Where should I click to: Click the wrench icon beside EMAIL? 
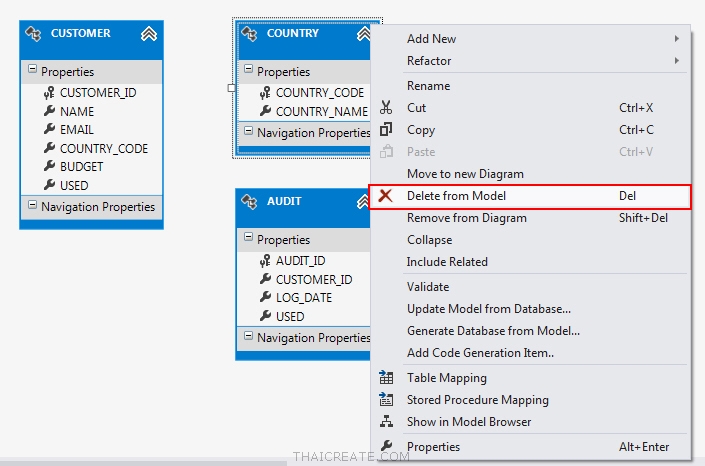tap(49, 129)
